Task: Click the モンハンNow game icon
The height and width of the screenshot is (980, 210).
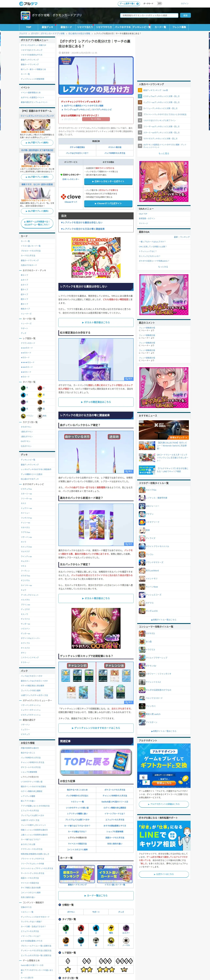Action: pos(142,587)
